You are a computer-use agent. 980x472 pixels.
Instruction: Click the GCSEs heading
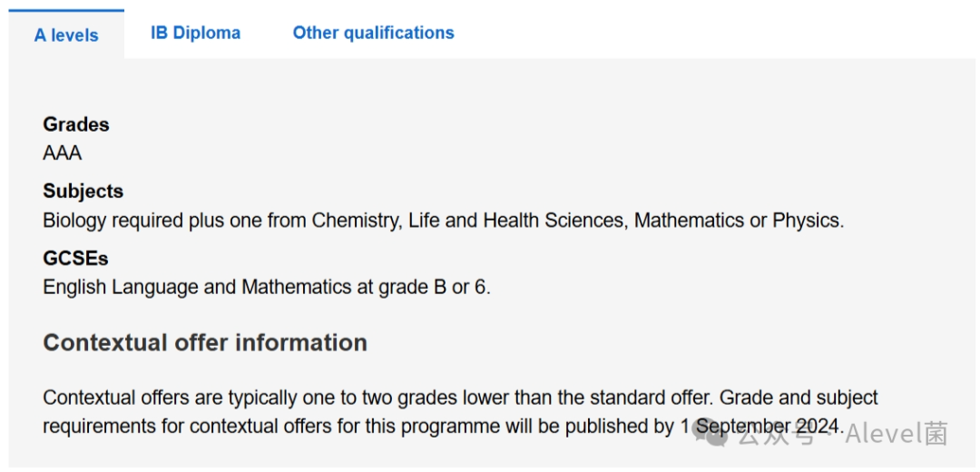click(x=75, y=259)
